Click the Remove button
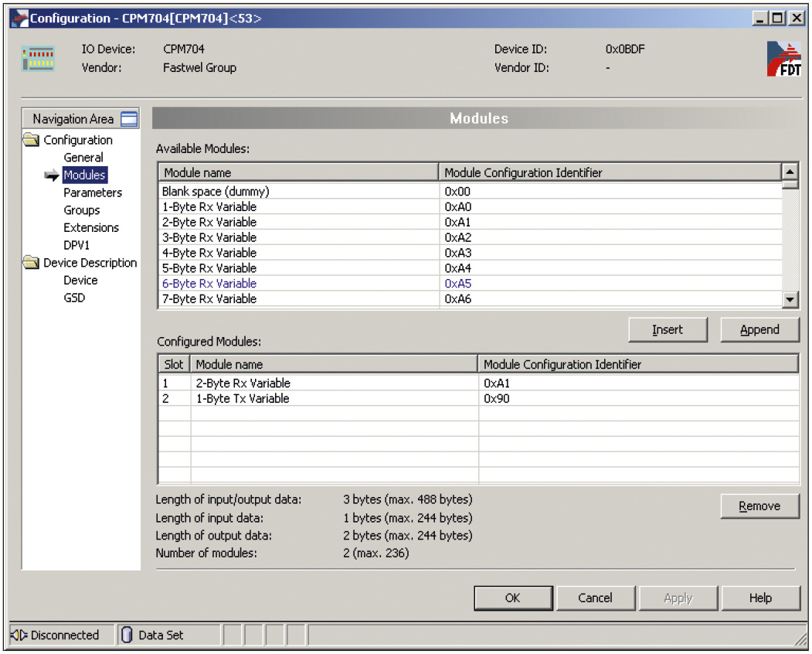 click(x=759, y=506)
